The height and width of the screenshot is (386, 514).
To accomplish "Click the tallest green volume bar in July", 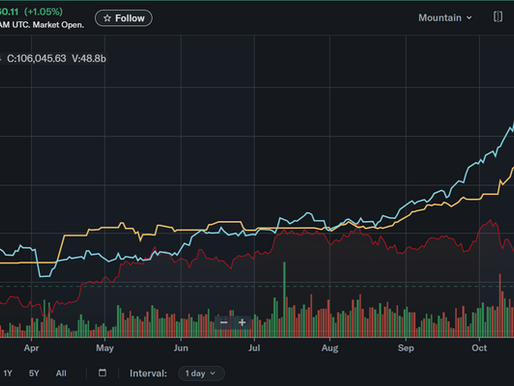I will coord(284,300).
